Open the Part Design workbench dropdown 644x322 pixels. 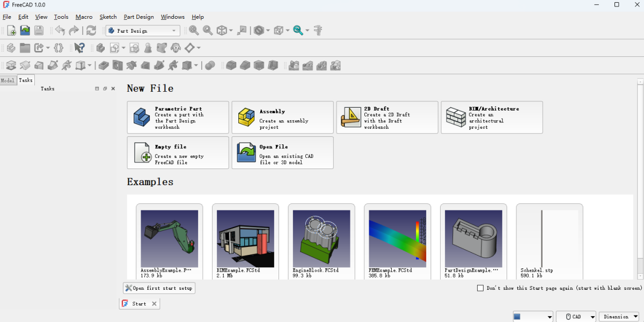[x=143, y=31]
